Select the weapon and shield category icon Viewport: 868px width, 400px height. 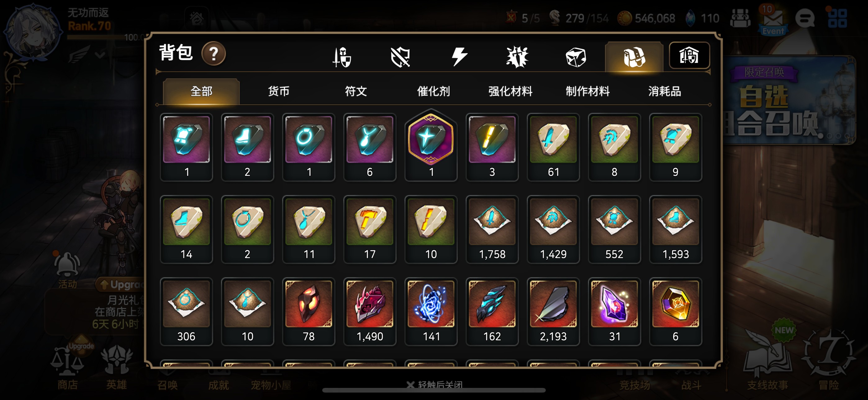point(342,57)
